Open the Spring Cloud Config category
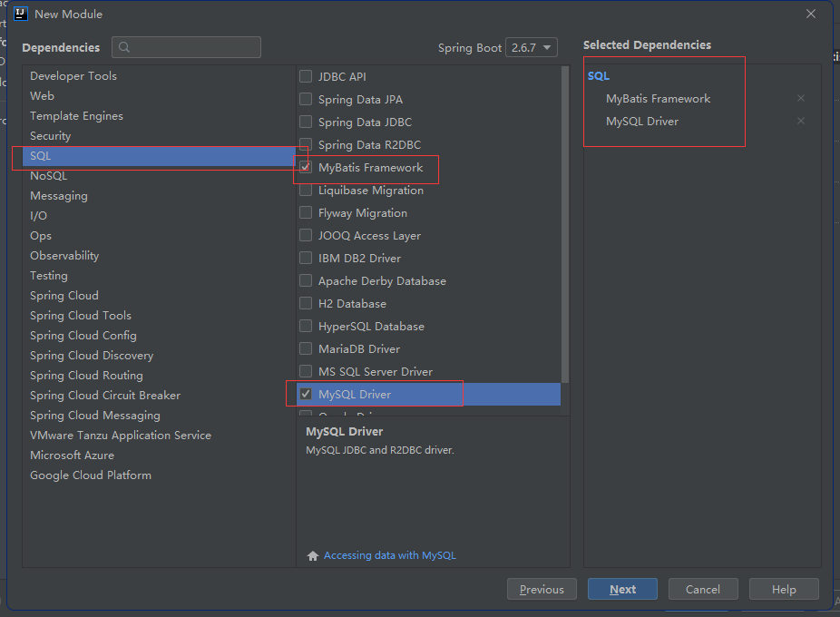The height and width of the screenshot is (617, 840). click(83, 335)
